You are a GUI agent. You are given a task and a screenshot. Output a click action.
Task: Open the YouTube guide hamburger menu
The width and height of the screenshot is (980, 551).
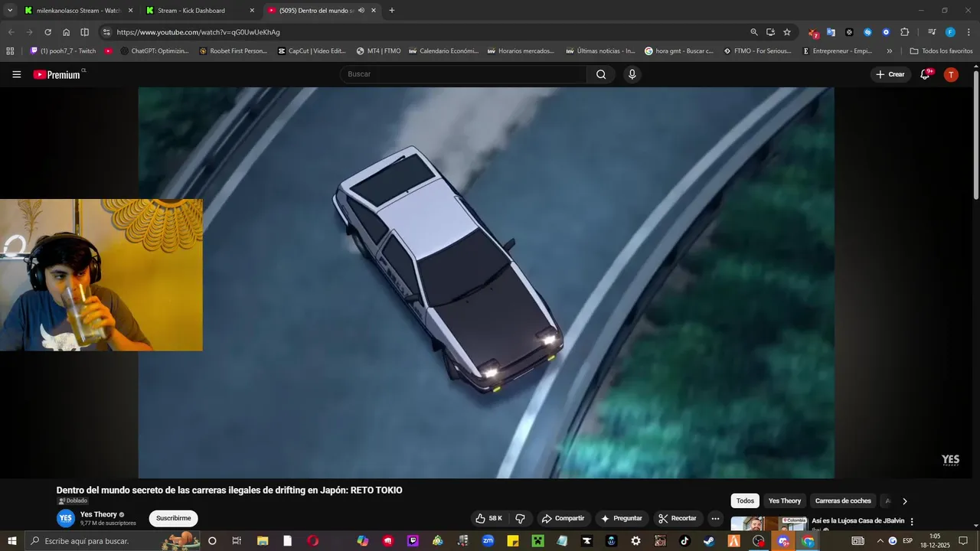pos(17,74)
